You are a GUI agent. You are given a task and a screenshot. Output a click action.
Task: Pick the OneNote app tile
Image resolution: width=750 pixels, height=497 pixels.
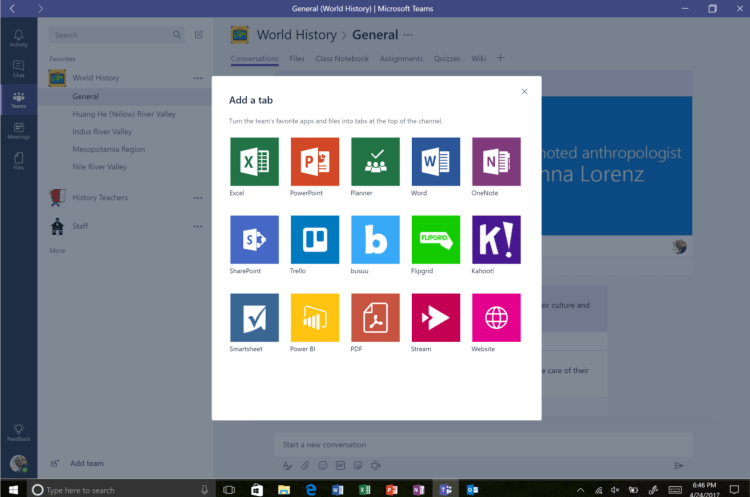[496, 162]
